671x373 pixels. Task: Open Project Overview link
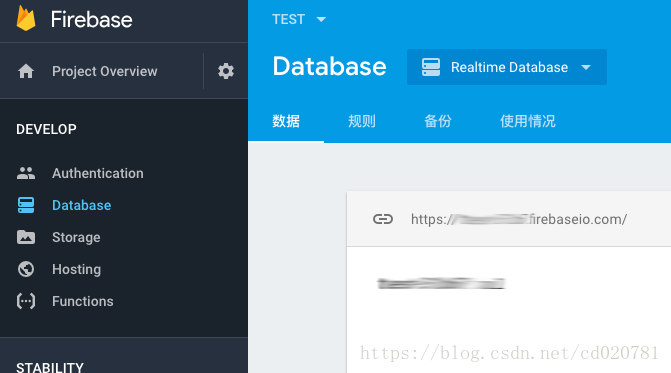pos(104,71)
